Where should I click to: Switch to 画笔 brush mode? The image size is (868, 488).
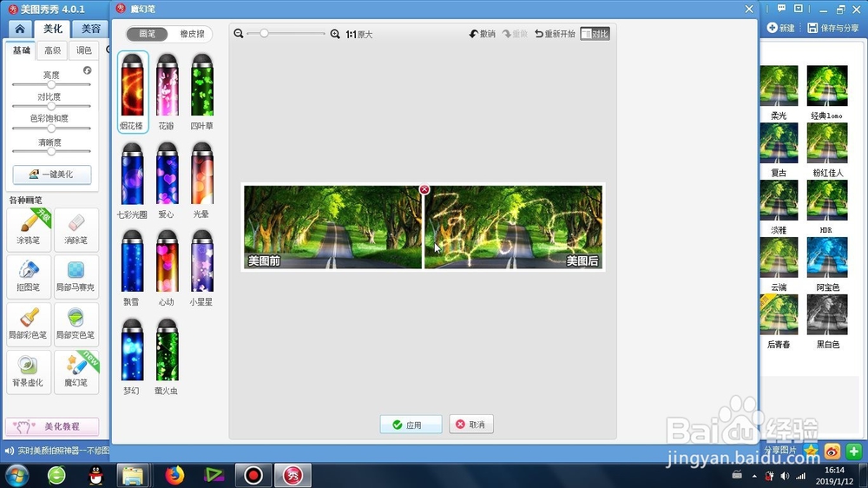click(148, 34)
